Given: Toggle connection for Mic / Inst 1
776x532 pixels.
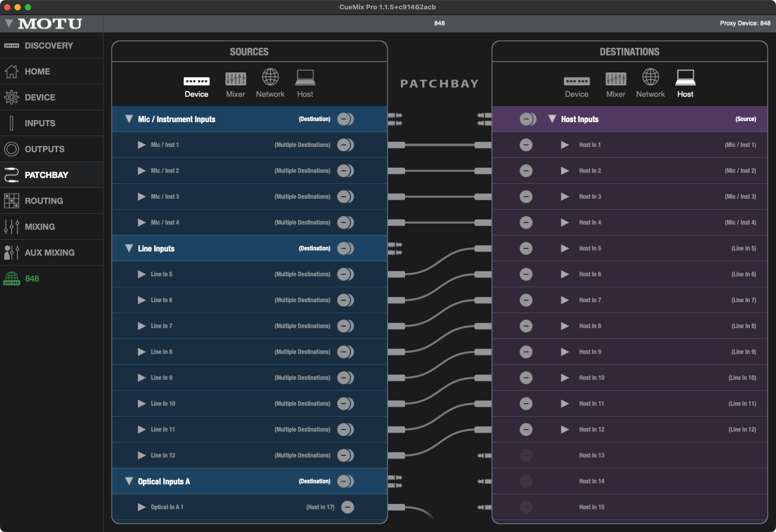Looking at the screenshot, I should 345,145.
